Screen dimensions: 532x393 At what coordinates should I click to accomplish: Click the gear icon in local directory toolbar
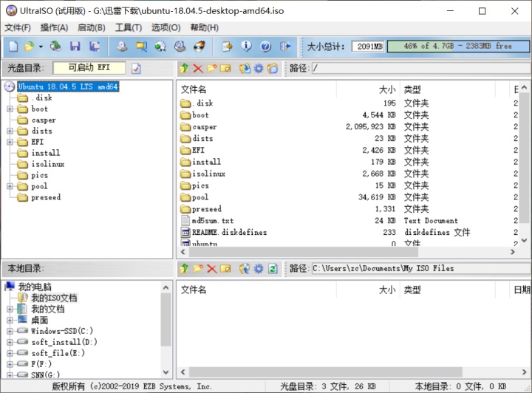point(259,269)
